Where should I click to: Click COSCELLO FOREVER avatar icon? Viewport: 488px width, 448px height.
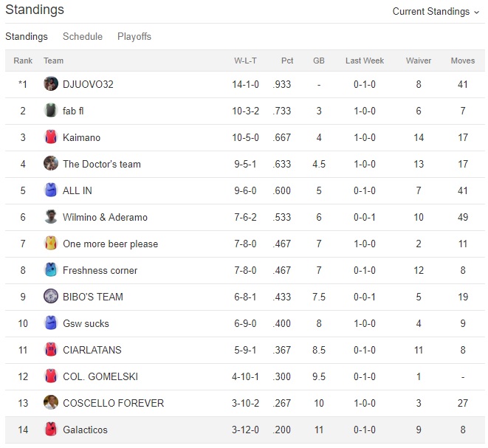(x=51, y=403)
